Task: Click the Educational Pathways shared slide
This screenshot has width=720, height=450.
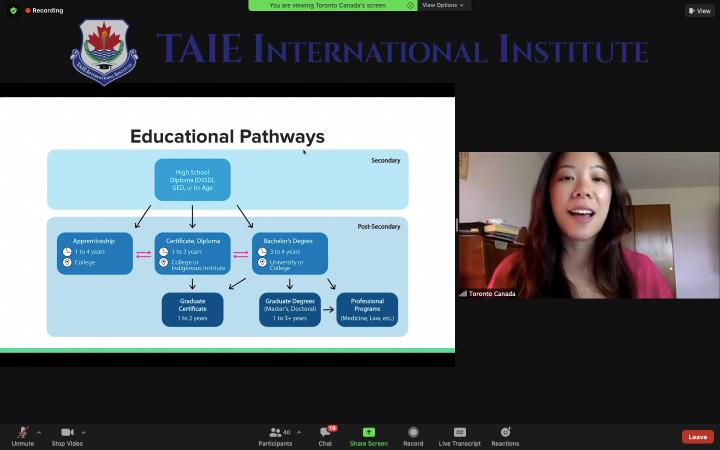Action: pos(227,225)
